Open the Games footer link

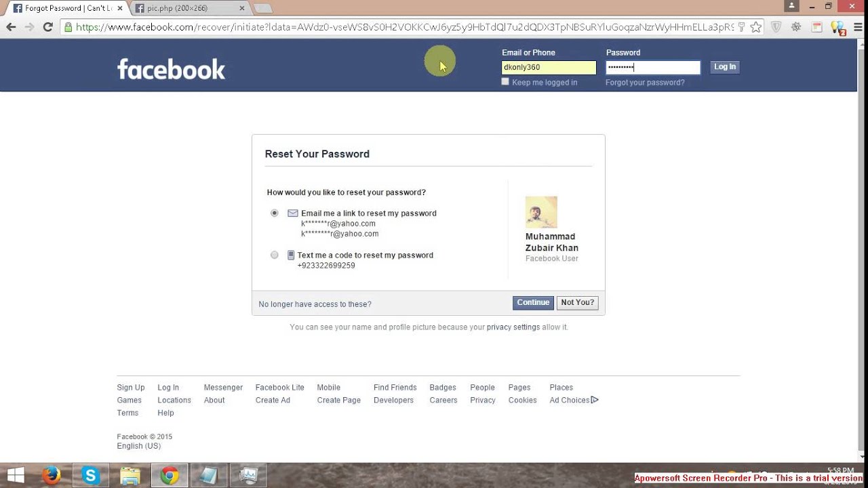[x=129, y=401]
